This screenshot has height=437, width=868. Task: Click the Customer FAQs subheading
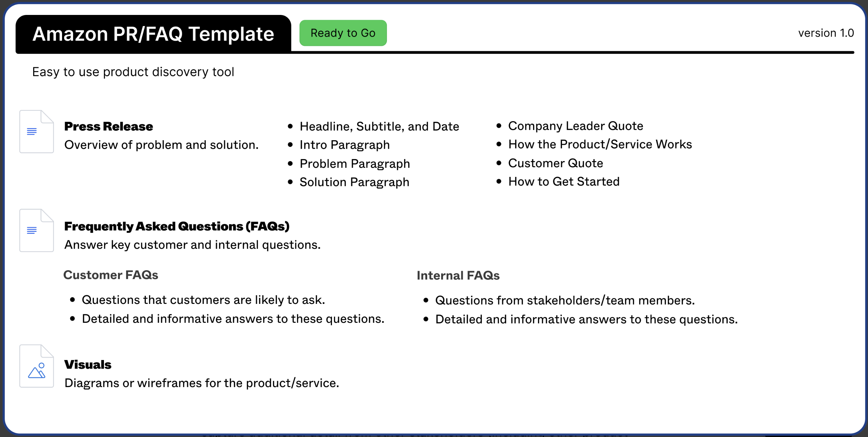[x=110, y=275]
